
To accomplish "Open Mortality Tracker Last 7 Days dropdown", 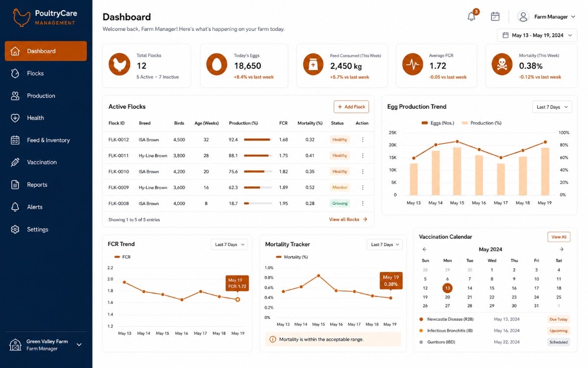I will pyautogui.click(x=385, y=245).
